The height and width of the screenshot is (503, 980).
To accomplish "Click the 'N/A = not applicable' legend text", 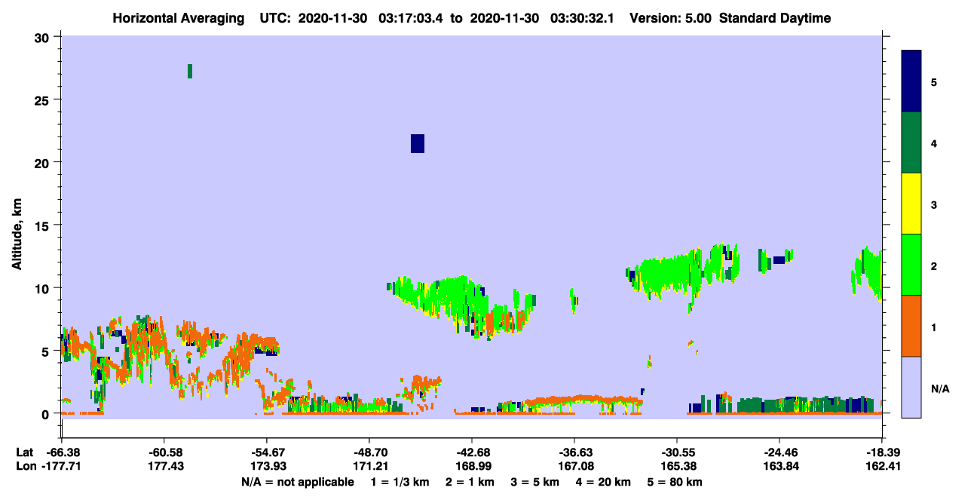I will (x=297, y=482).
